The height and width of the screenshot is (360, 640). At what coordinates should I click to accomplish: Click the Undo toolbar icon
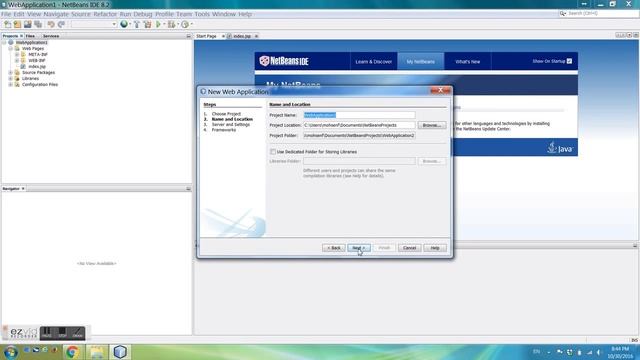[51, 24]
